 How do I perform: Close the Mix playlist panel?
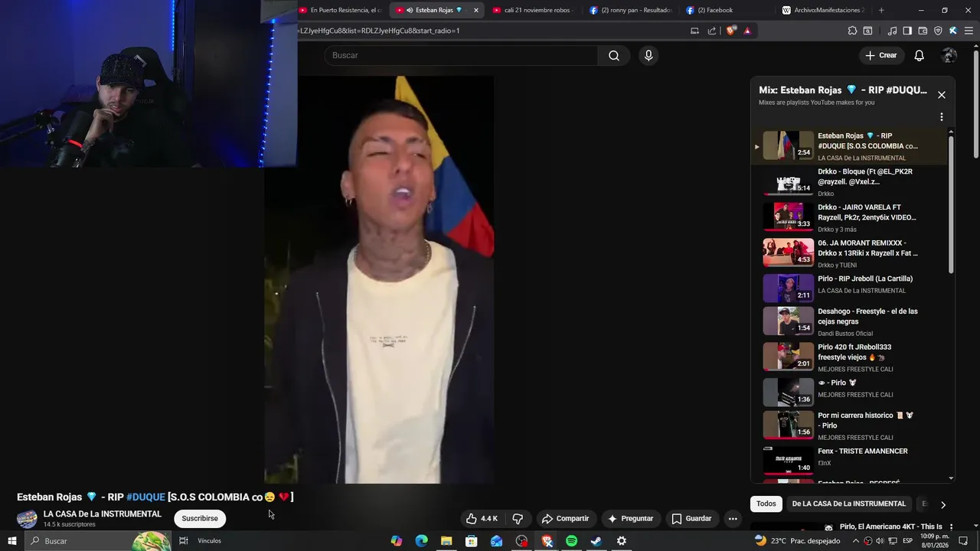[x=942, y=95]
